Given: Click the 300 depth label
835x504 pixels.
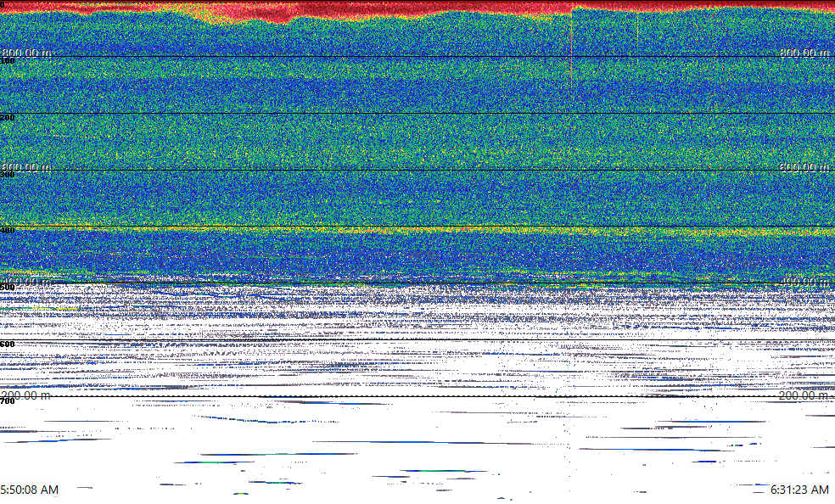Looking at the screenshot, I should (x=8, y=175).
